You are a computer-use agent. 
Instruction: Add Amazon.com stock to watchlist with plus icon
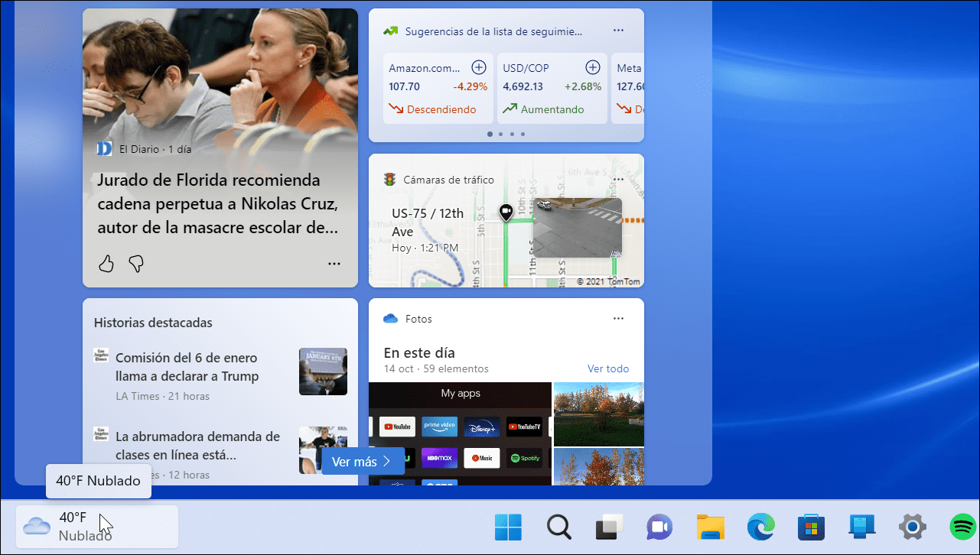(x=478, y=67)
